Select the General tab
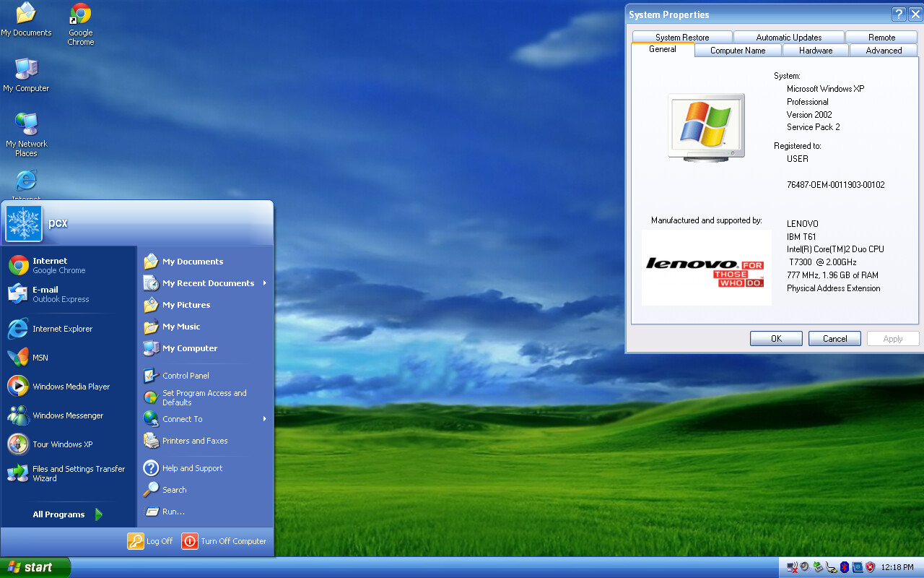 [663, 49]
